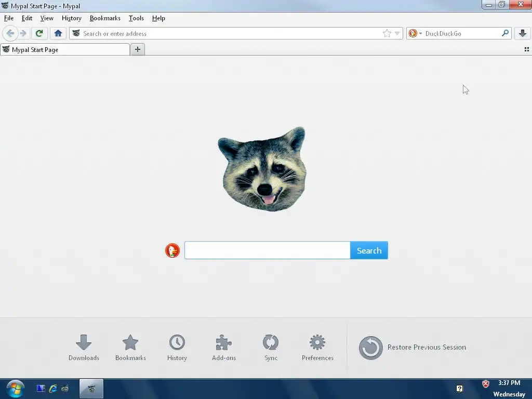The width and height of the screenshot is (532, 399).
Task: Open the Edit menu
Action: 27,18
